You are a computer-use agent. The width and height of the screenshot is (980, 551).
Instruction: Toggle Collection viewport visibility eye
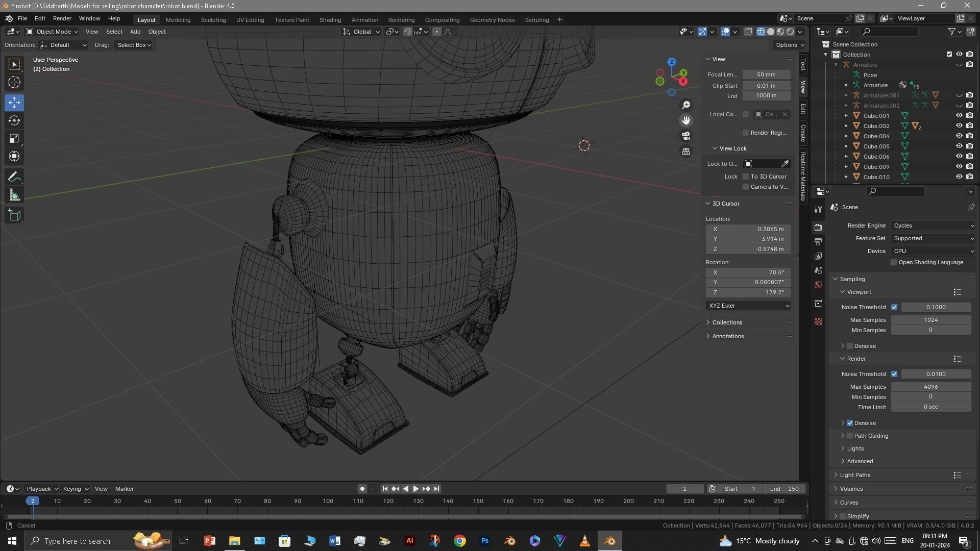pos(959,55)
